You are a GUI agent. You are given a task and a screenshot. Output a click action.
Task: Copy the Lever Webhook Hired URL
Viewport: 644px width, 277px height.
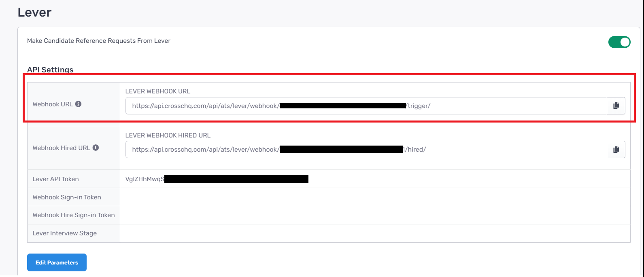click(x=616, y=149)
